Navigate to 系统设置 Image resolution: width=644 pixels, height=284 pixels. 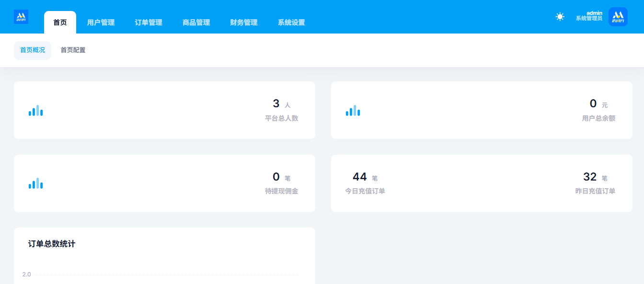click(x=291, y=23)
